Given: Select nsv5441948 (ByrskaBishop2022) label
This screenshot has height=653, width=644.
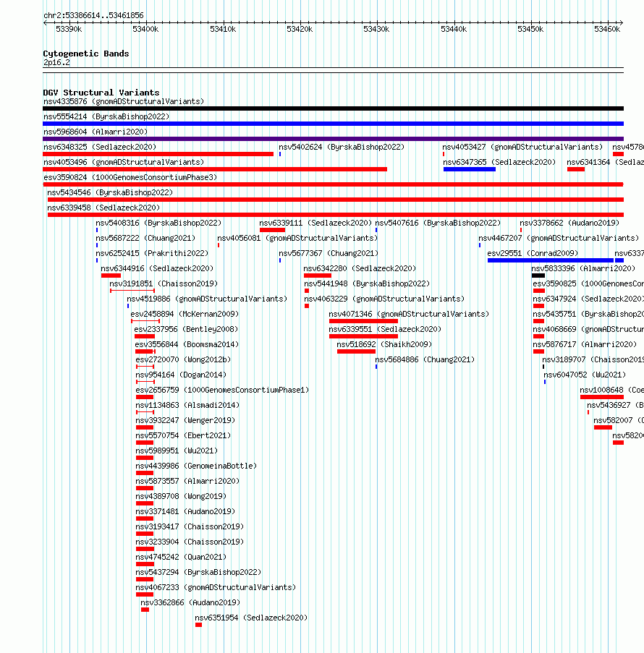Looking at the screenshot, I should 367,284.
